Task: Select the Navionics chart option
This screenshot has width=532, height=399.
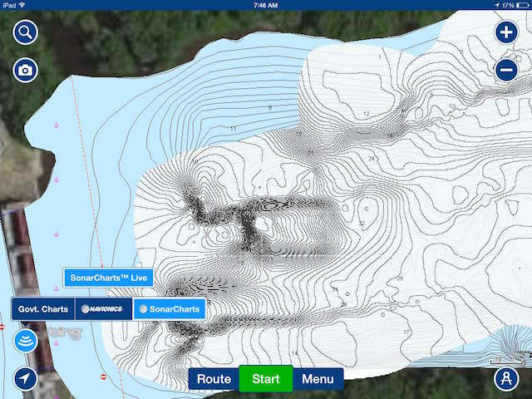Action: [103, 309]
